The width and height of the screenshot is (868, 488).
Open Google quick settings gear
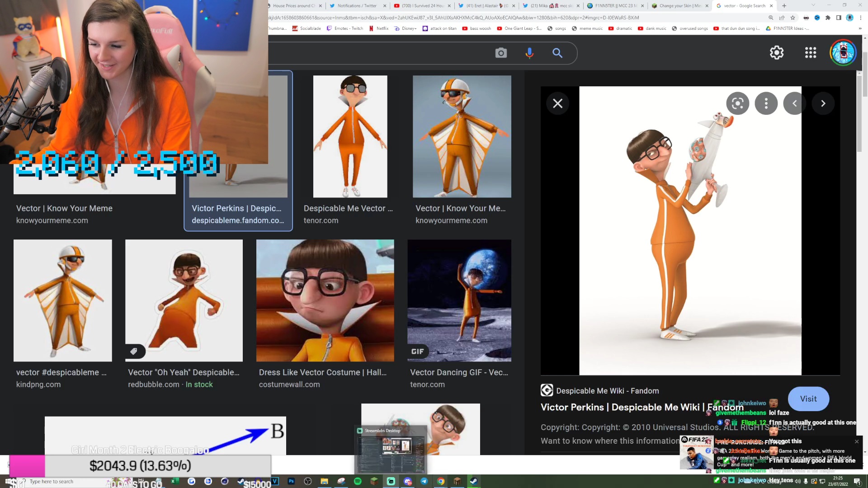[777, 52]
